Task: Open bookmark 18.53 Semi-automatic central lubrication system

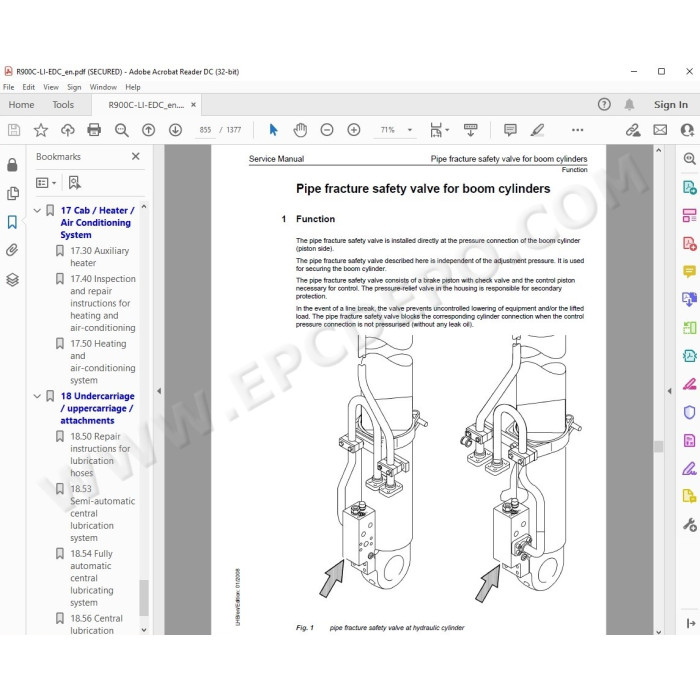Action: [102, 513]
